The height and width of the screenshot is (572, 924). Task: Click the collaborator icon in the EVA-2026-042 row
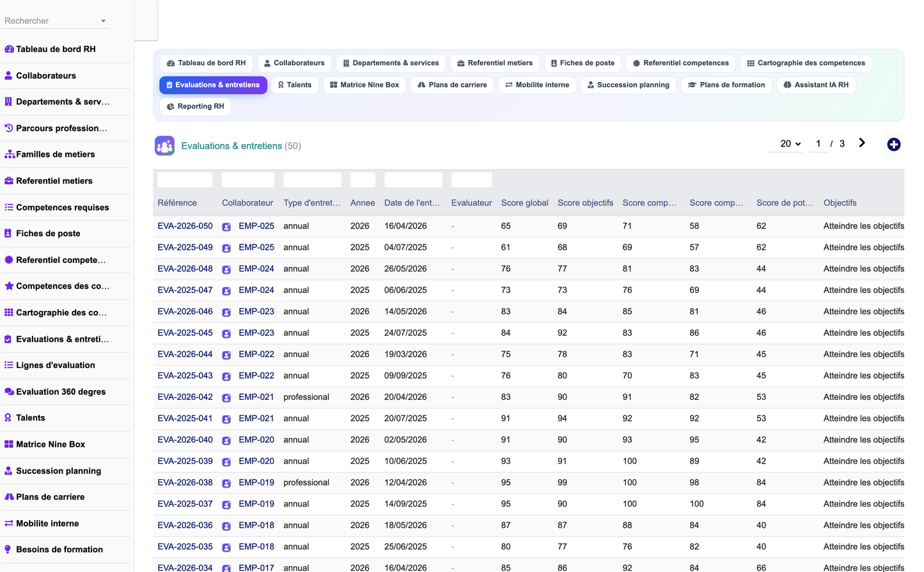[x=226, y=397]
